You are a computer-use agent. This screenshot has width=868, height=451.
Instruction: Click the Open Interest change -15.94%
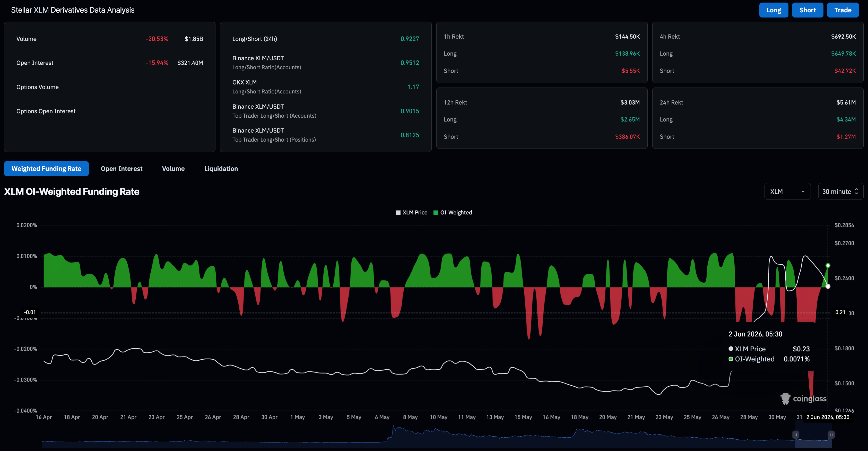(157, 63)
